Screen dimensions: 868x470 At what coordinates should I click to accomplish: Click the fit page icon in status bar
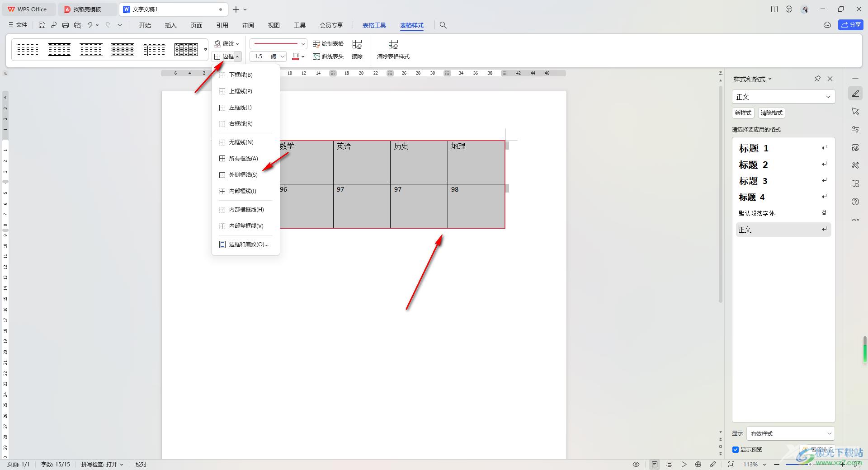731,465
